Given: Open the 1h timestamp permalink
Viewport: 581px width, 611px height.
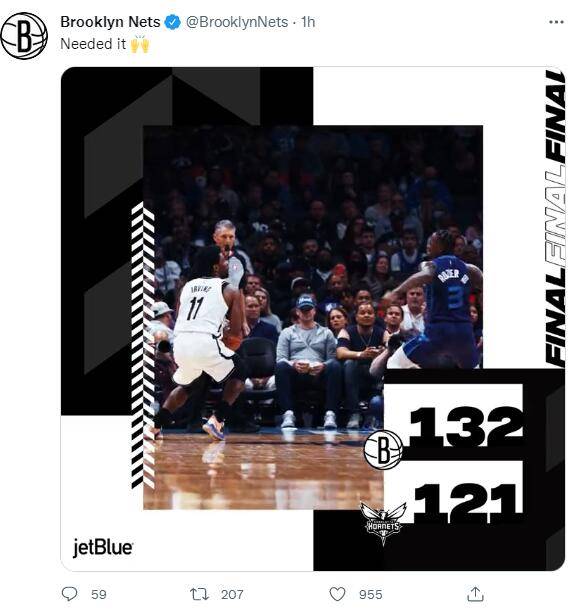Looking at the screenshot, I should pos(308,22).
